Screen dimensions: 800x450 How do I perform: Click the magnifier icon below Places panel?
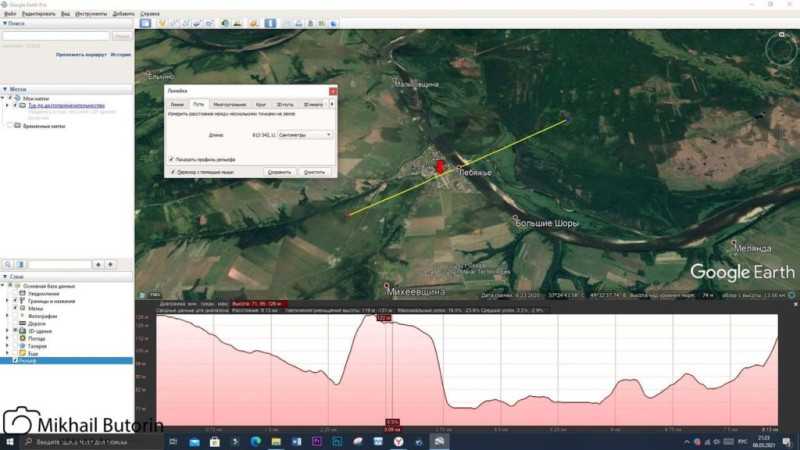pos(8,264)
